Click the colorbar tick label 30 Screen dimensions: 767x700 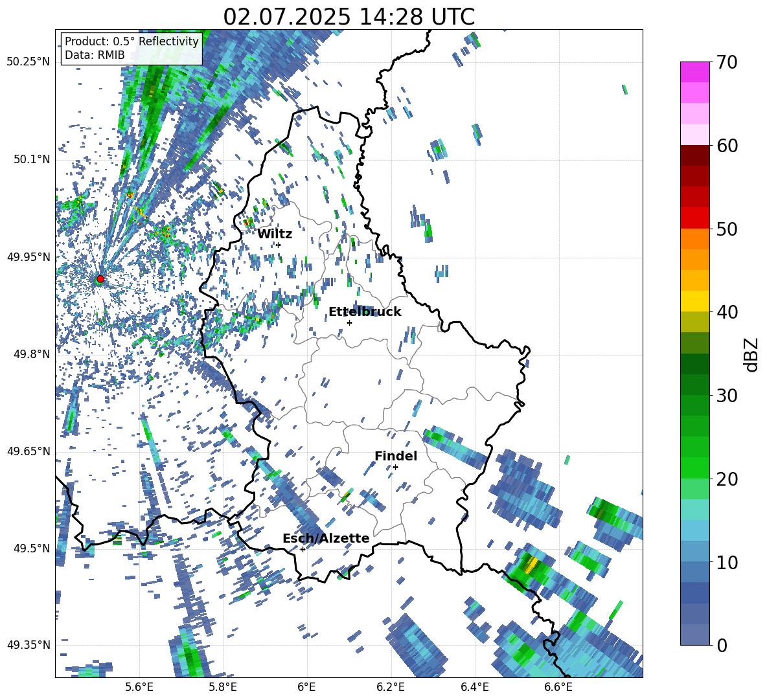point(727,396)
